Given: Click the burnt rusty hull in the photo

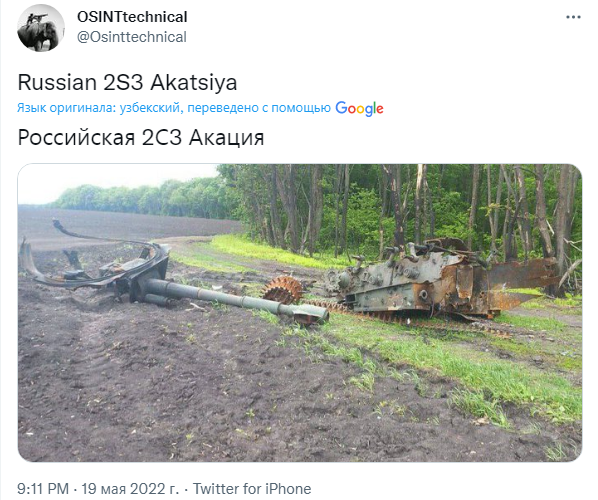Looking at the screenshot, I should tap(442, 278).
